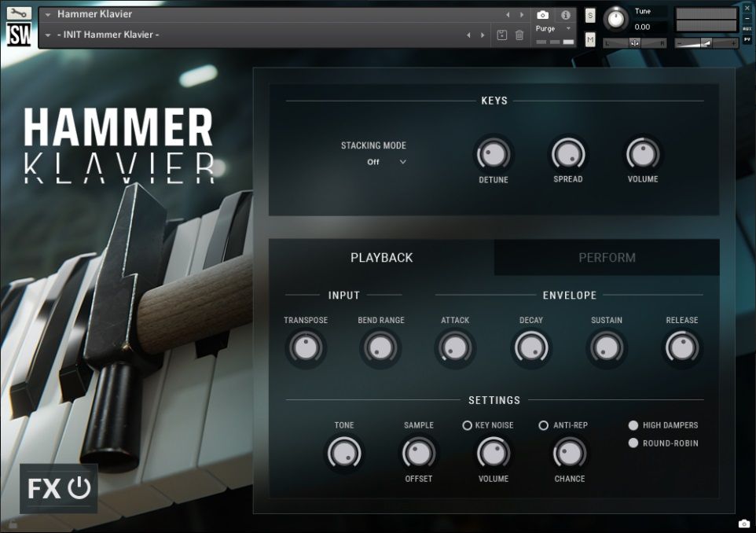
Task: Click the Bend Range knob
Action: point(380,347)
